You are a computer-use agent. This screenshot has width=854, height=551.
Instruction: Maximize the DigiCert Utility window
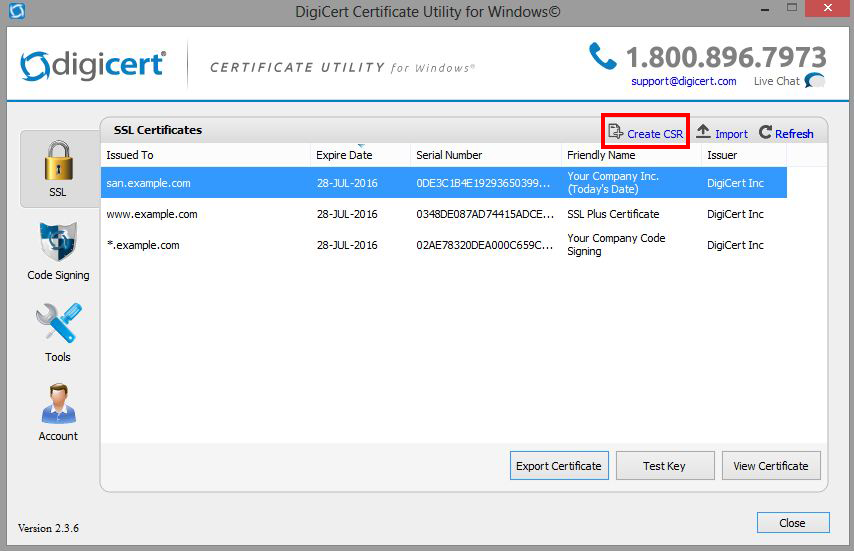click(x=792, y=8)
